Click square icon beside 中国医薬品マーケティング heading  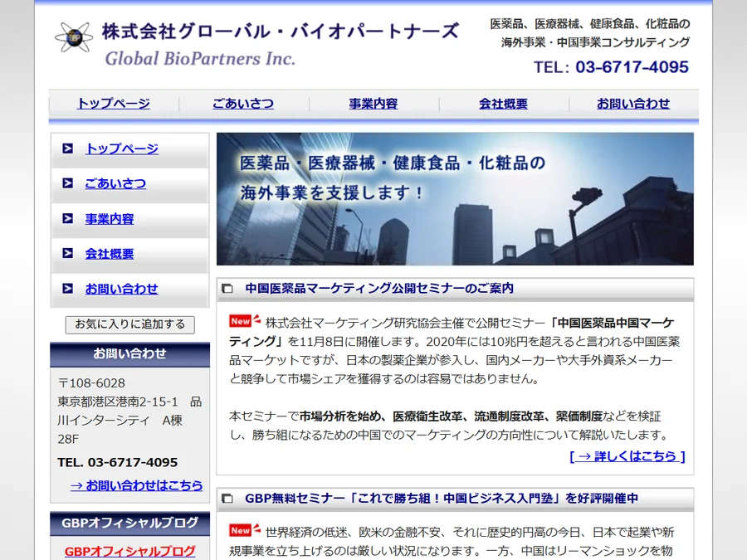(227, 289)
